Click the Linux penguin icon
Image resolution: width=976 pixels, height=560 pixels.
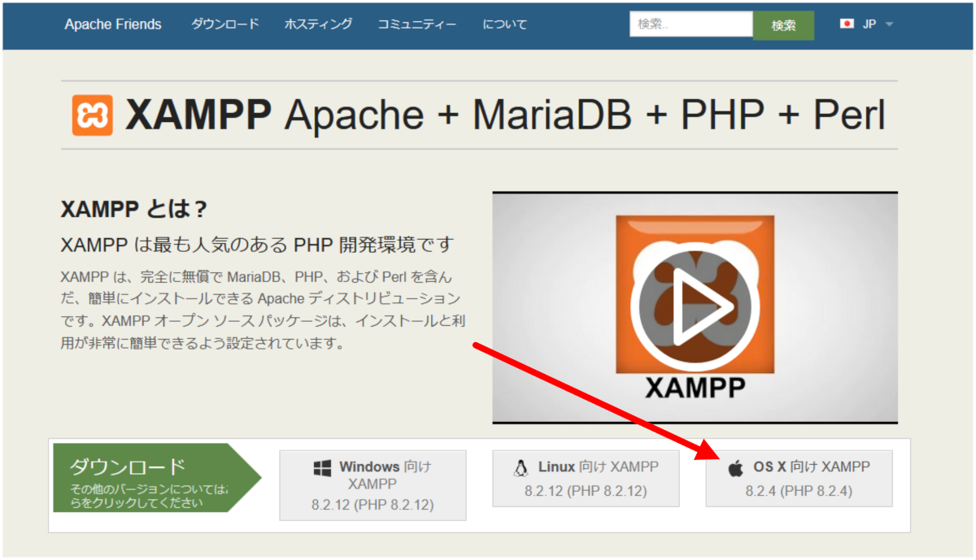tap(521, 467)
